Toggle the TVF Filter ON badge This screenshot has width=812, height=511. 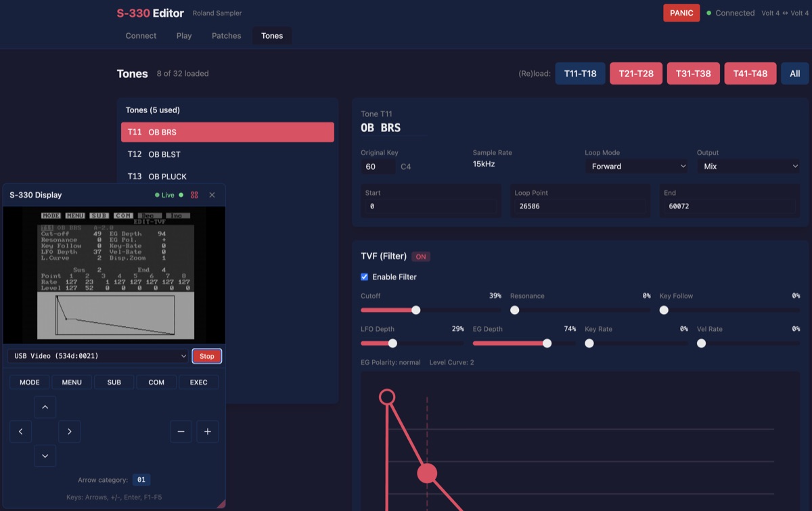tap(420, 257)
